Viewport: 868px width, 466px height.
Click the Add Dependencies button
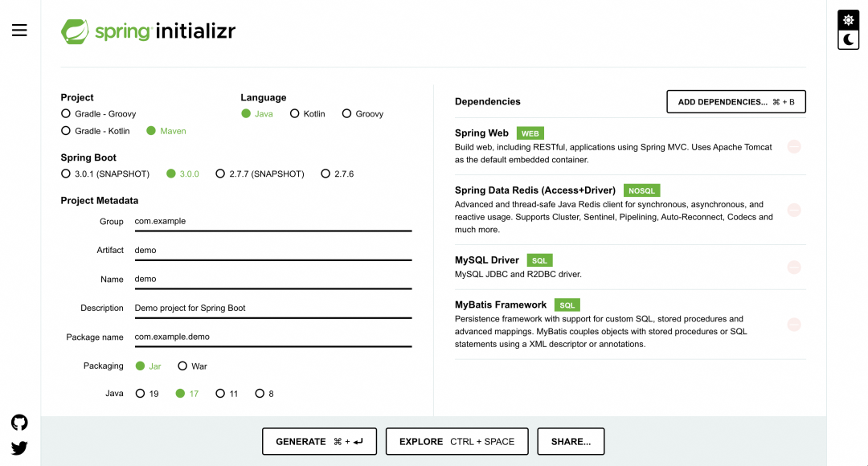click(735, 102)
